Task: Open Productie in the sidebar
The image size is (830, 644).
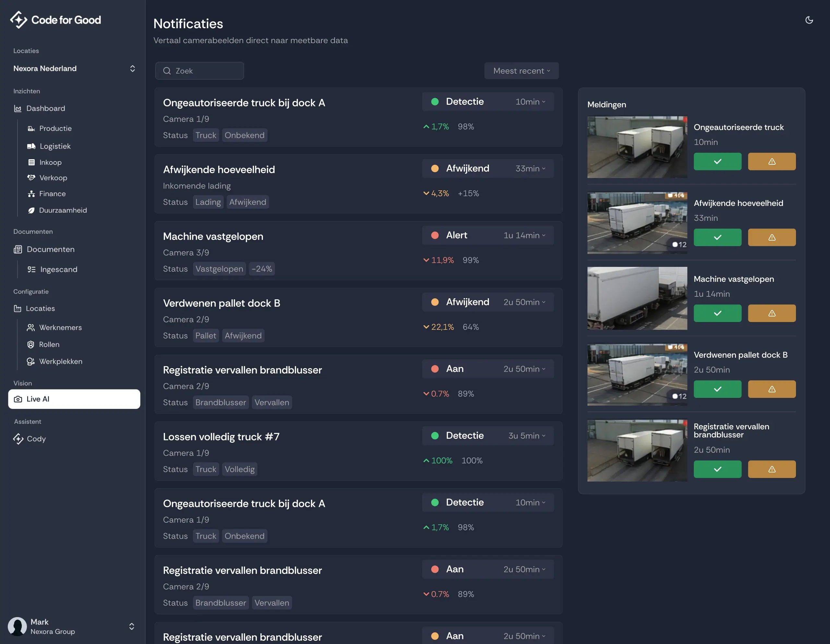Action: pyautogui.click(x=55, y=128)
